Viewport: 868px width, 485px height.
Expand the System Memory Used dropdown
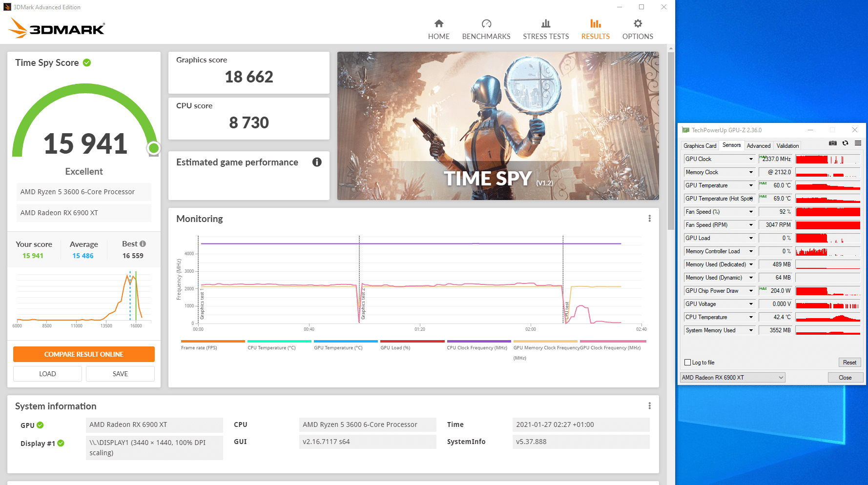pos(751,330)
